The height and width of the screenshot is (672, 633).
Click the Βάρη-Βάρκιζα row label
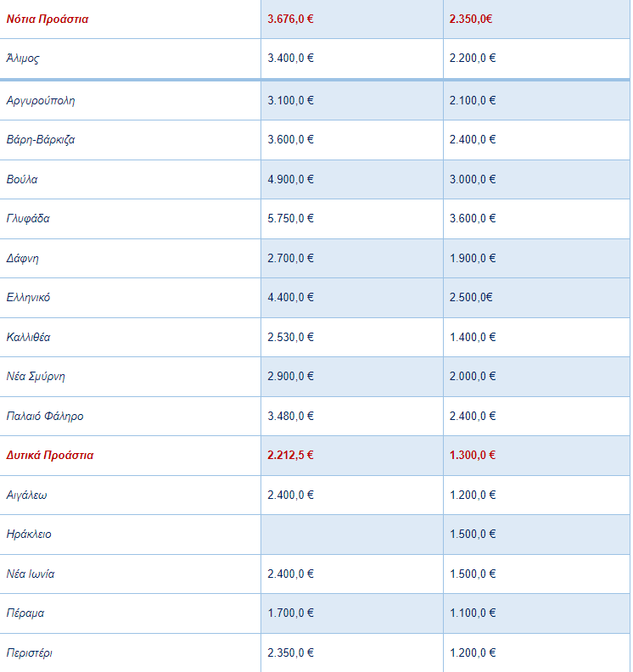coord(41,140)
